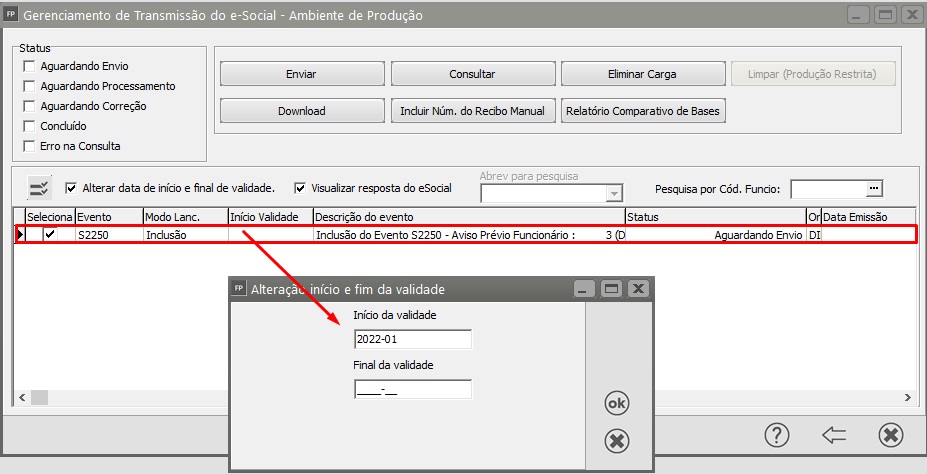The image size is (927, 474).
Task: Click the select-all rows list icon
Action: click(x=40, y=189)
